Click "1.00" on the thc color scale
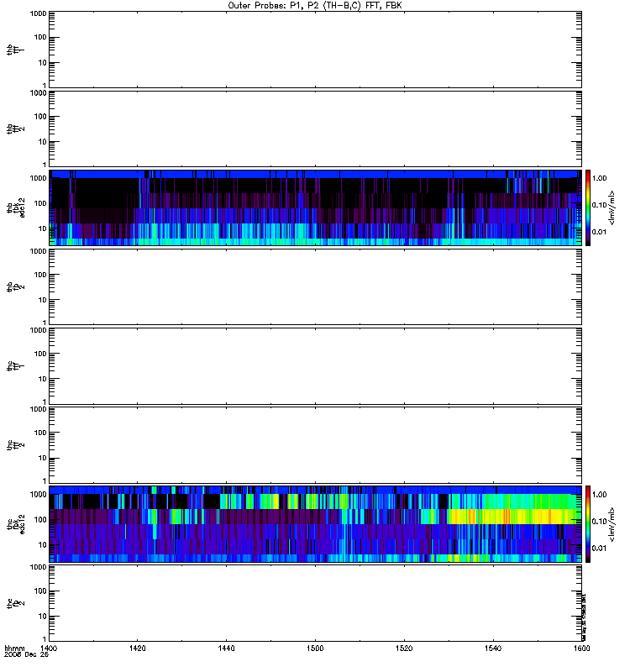 [599, 495]
